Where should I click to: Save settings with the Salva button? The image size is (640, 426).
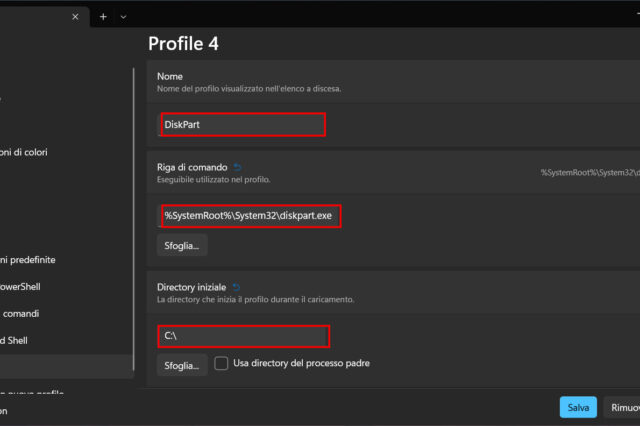578,407
